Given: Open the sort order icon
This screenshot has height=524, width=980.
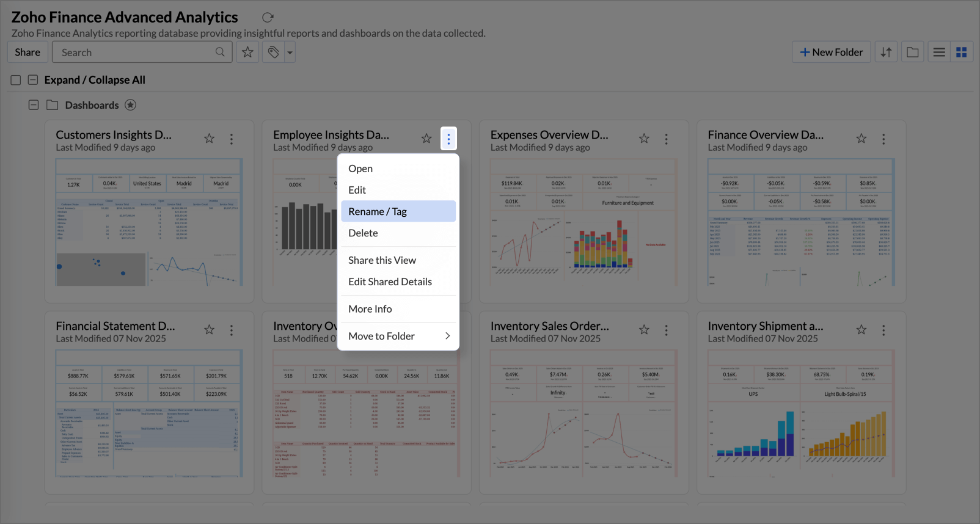Looking at the screenshot, I should [x=886, y=53].
